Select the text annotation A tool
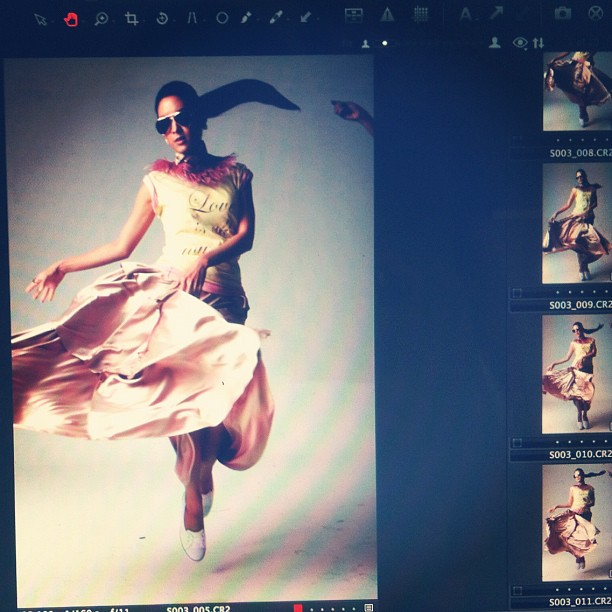 point(465,14)
